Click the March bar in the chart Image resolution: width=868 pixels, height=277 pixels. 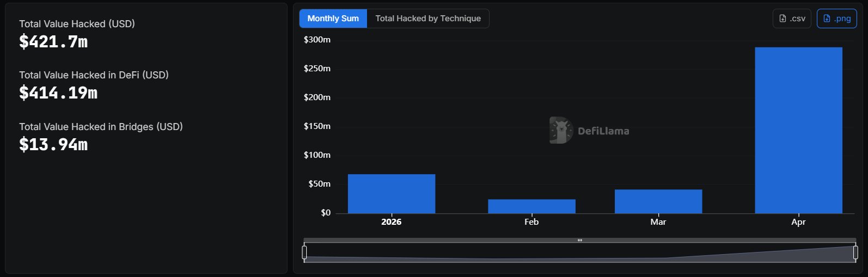[x=658, y=201]
